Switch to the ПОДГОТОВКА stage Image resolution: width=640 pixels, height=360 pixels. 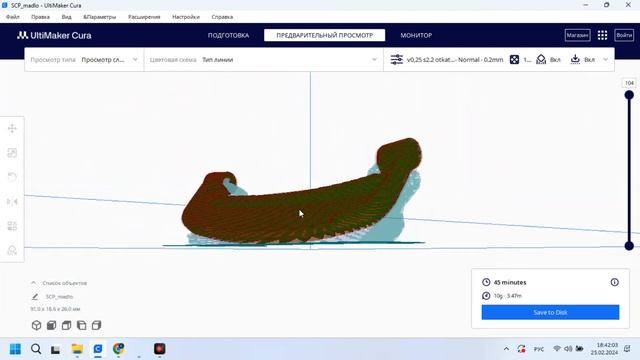click(x=228, y=36)
